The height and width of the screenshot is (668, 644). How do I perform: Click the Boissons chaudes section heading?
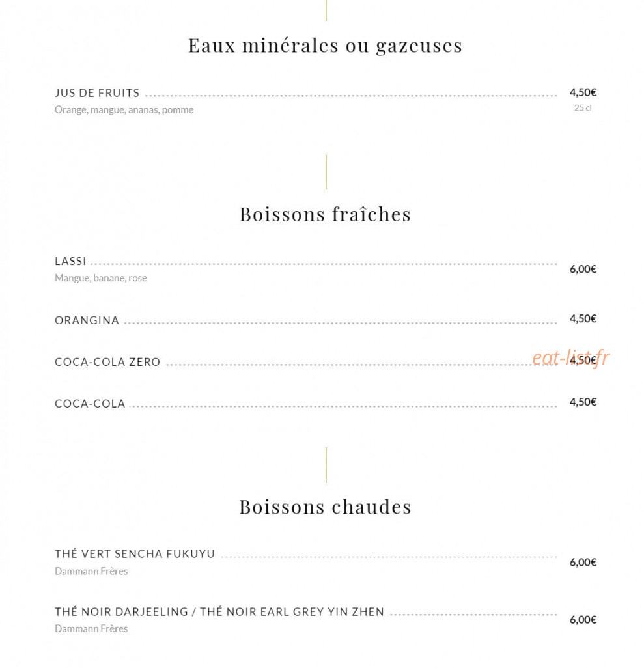325,507
